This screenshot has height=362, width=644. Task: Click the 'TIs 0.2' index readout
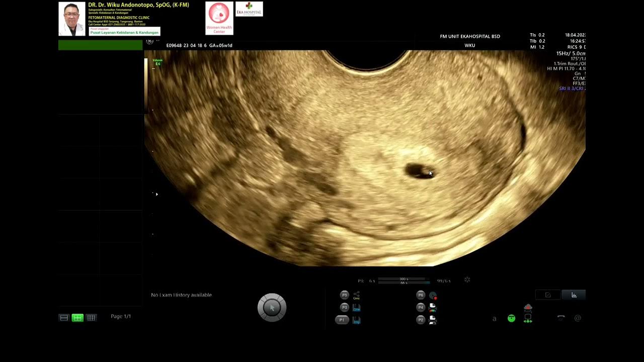pyautogui.click(x=537, y=35)
